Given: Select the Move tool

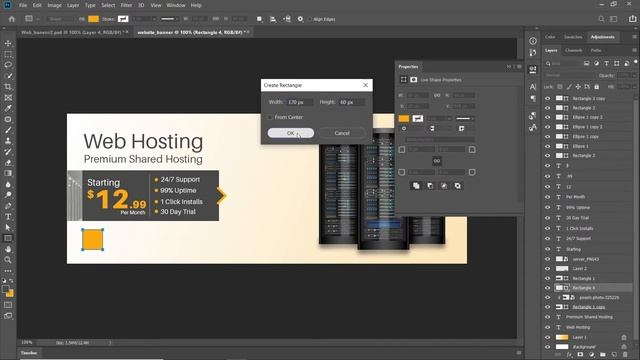Looking at the screenshot, I should 8,43.
